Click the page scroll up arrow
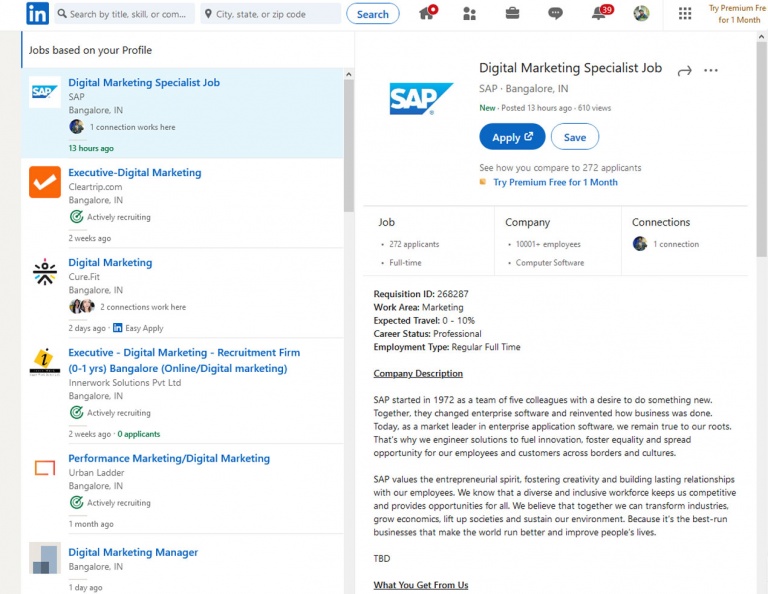Screen dimensions: 768x594 point(761,37)
